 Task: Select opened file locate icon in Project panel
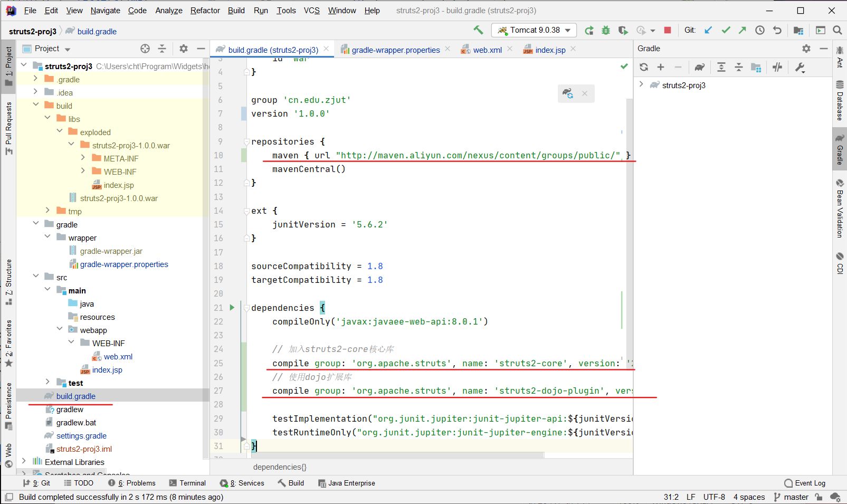point(145,49)
